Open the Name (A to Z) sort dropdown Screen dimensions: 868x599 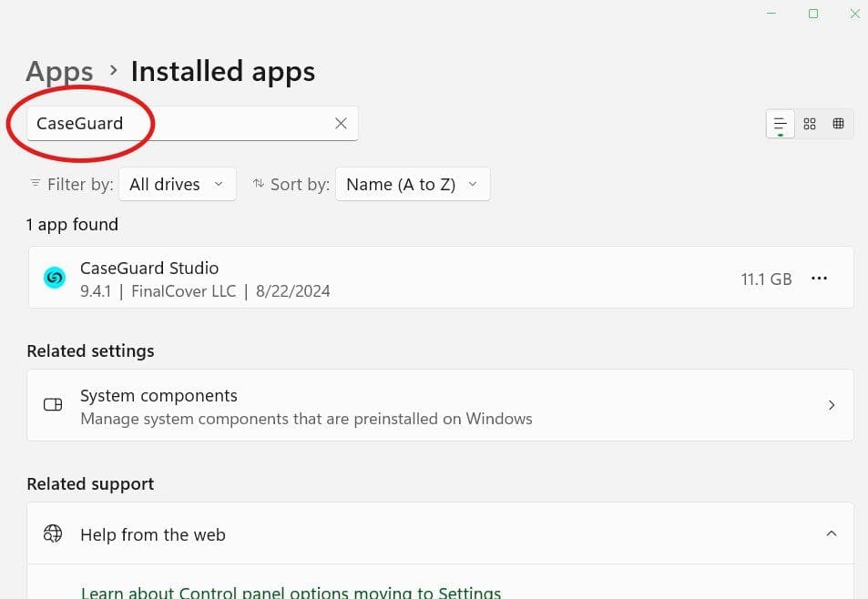413,184
